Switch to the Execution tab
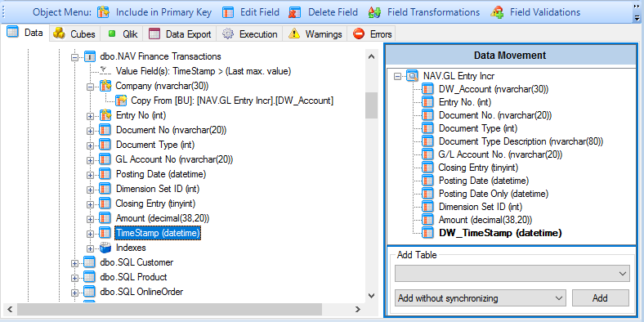 [250, 34]
